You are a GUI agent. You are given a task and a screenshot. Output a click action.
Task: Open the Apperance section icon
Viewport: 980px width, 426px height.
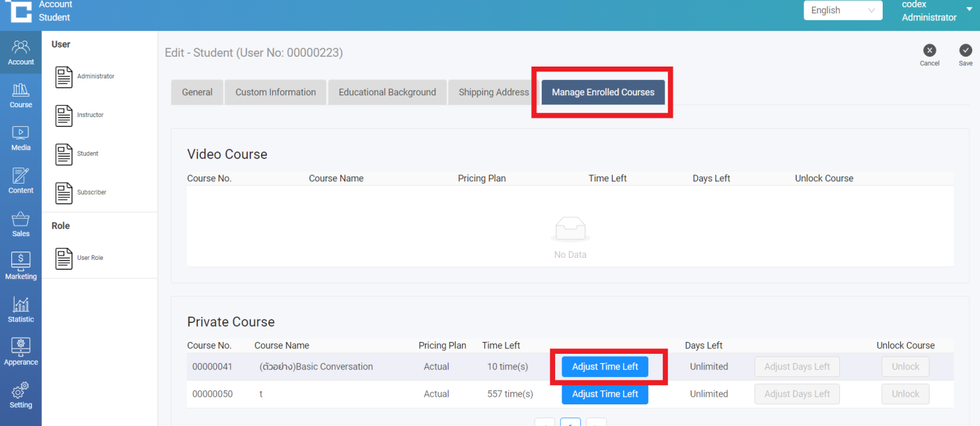[x=20, y=352]
